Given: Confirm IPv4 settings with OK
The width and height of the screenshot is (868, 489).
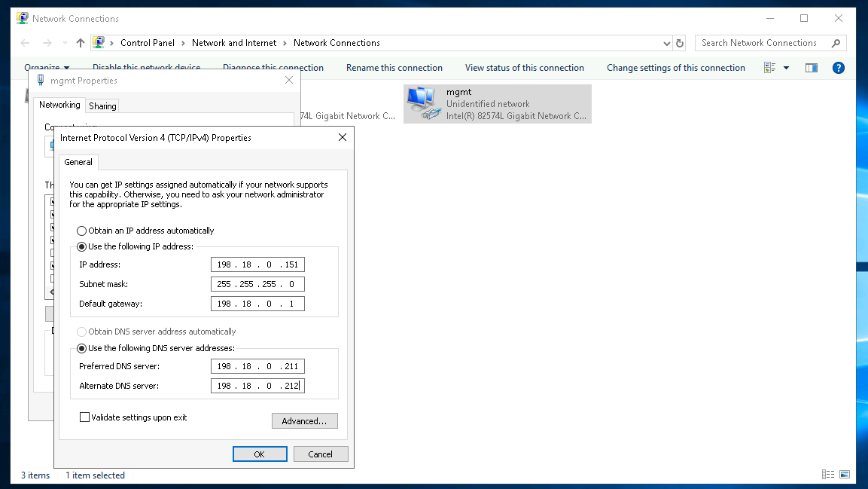Looking at the screenshot, I should pos(259,454).
